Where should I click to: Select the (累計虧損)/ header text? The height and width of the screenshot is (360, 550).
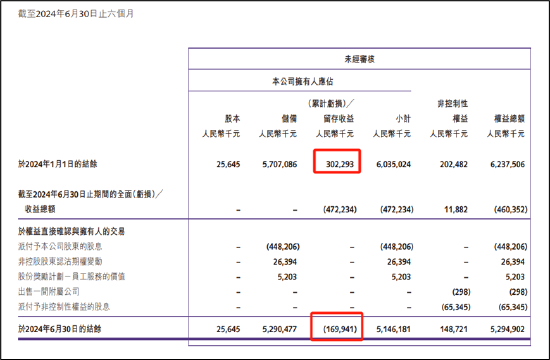click(x=331, y=104)
